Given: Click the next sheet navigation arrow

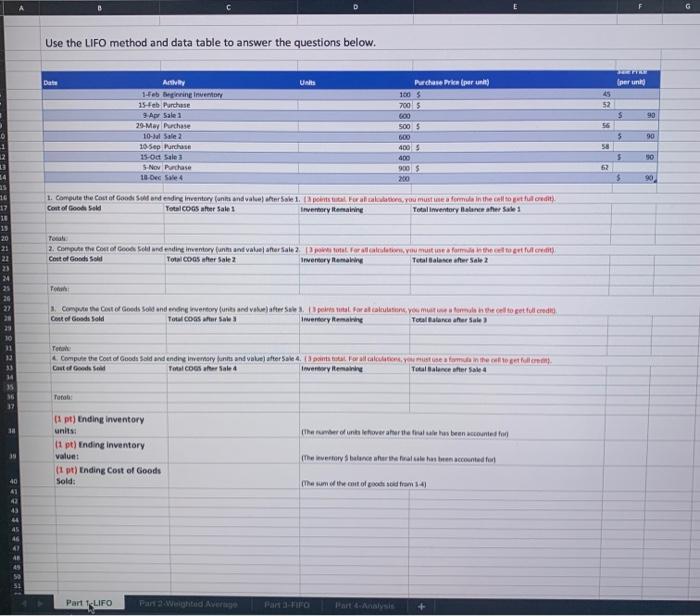Looking at the screenshot, I should (x=40, y=604).
